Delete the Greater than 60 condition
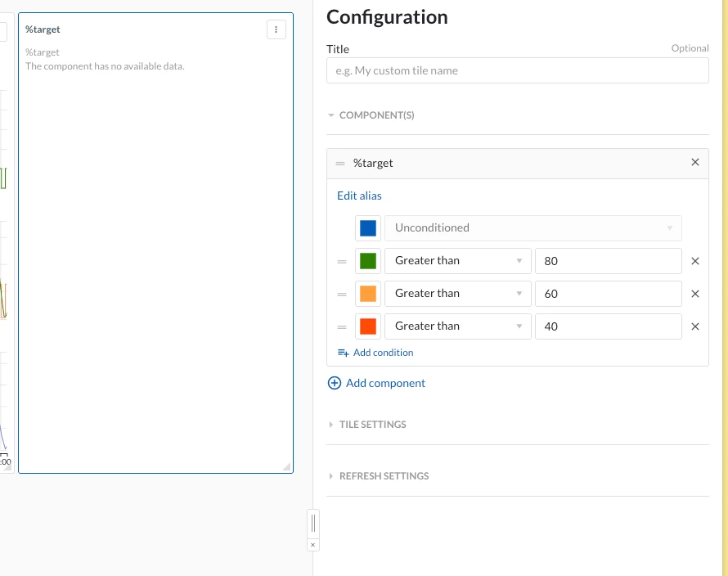The width and height of the screenshot is (728, 576). (695, 294)
